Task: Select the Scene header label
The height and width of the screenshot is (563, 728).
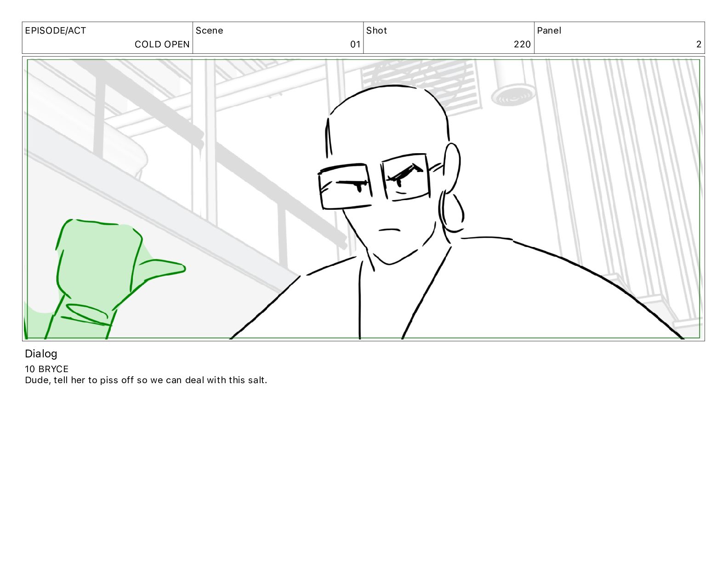Action: click(210, 31)
